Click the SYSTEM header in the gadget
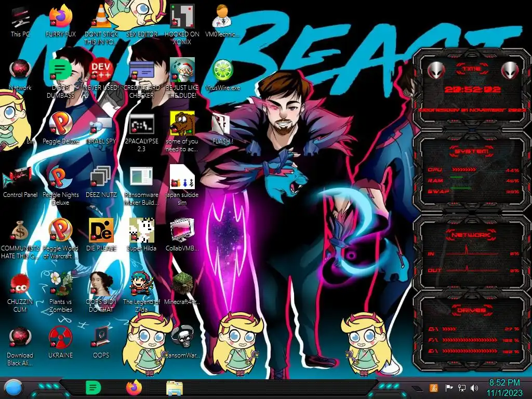Viewport: 532px width, 399px height. [472, 151]
